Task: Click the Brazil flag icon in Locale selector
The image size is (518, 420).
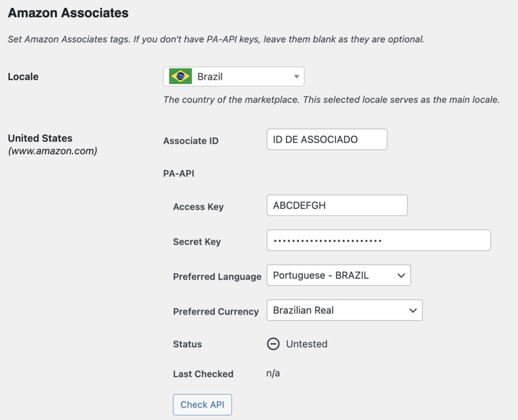Action: [182, 76]
